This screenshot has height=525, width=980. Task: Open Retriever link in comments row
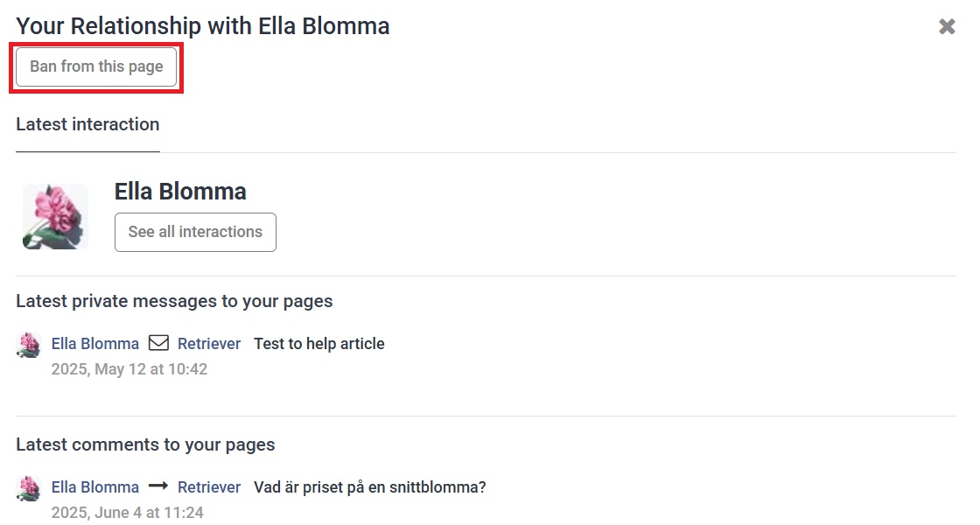click(209, 486)
